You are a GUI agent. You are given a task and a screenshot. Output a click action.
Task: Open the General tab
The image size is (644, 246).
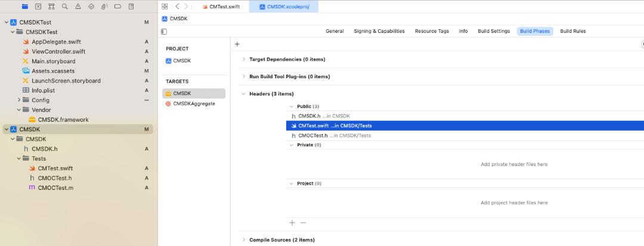click(335, 31)
